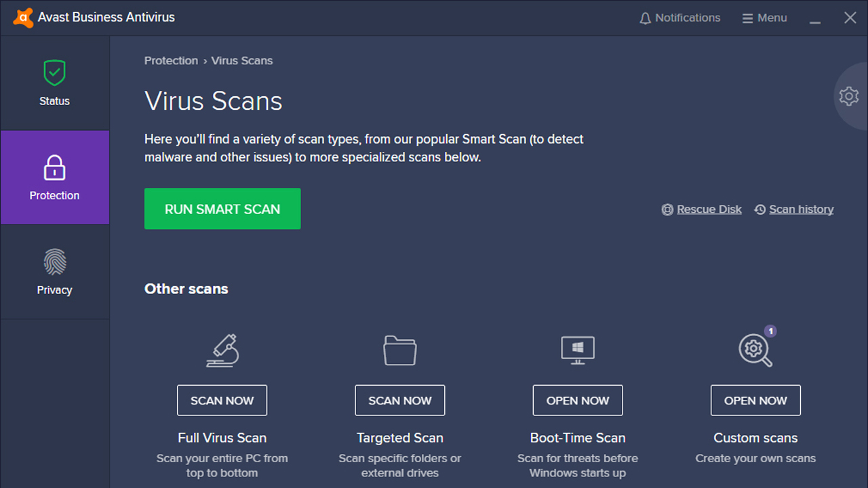Click the Custom scans magnifier gear icon

(x=755, y=351)
